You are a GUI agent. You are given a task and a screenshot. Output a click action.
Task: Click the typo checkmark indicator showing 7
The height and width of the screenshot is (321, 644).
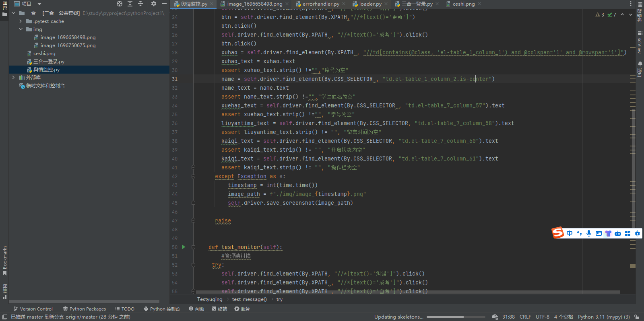[612, 14]
